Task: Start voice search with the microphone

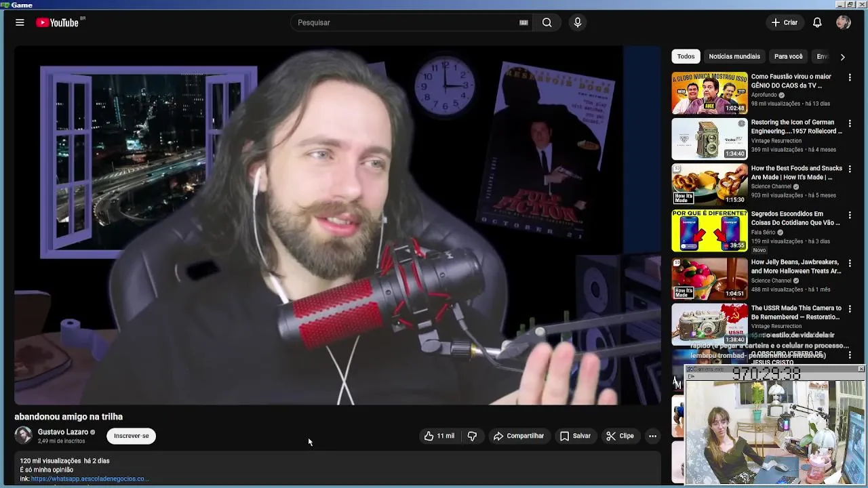Action: [x=578, y=22]
